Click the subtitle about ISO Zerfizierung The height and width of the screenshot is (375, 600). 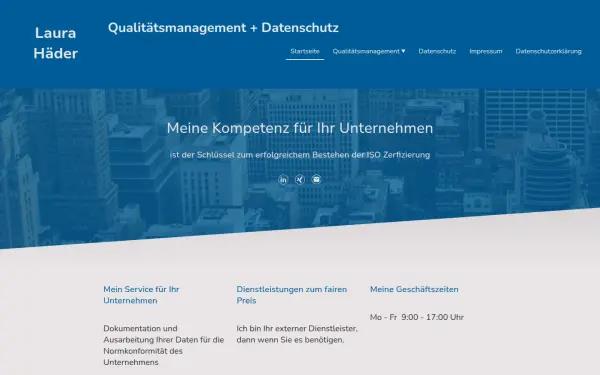(x=300, y=155)
